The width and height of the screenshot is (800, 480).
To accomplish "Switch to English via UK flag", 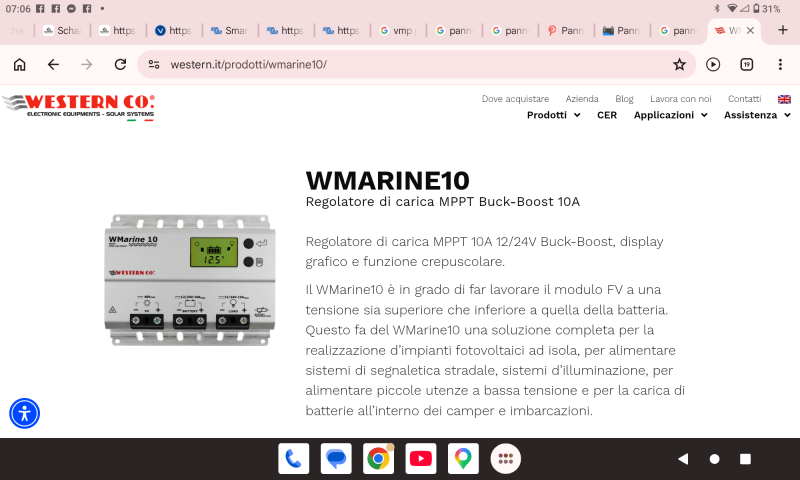I will (784, 99).
